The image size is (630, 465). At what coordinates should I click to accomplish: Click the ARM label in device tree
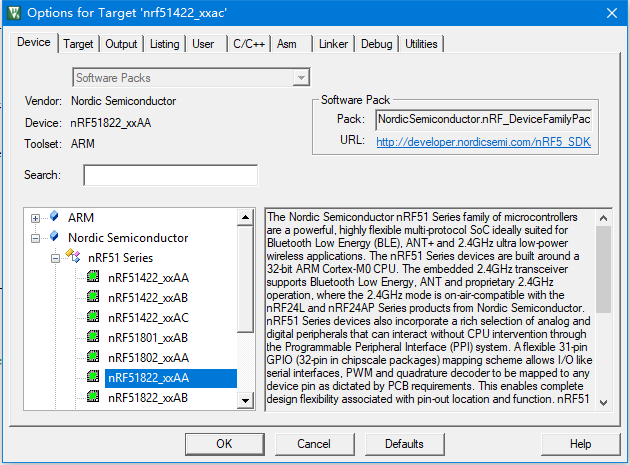(81, 218)
